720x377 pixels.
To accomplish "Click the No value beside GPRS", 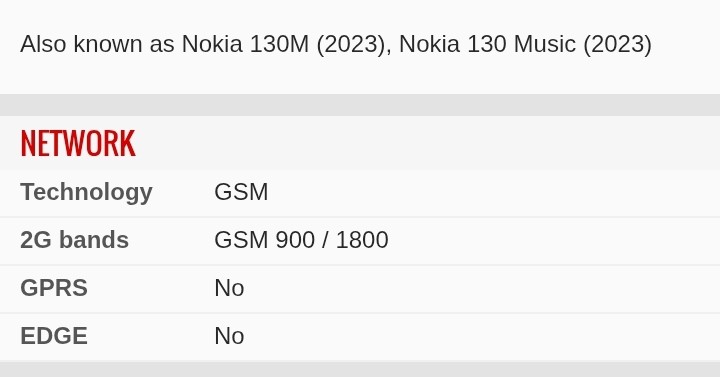I will pyautogui.click(x=229, y=288).
